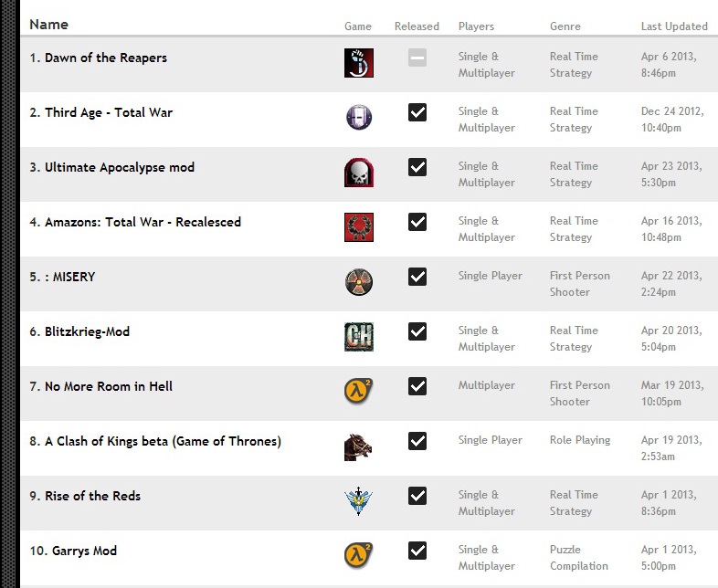
Task: Toggle the Released checkbox for Third Age
Action: 417,112
